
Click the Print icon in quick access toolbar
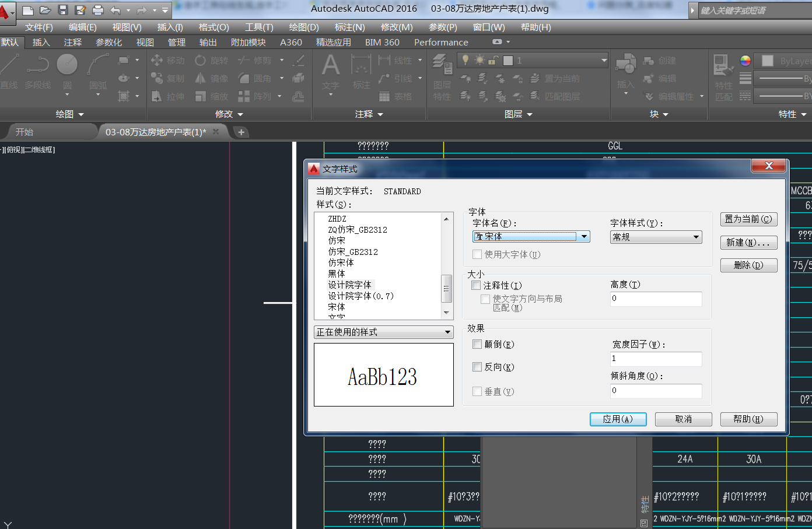(98, 10)
